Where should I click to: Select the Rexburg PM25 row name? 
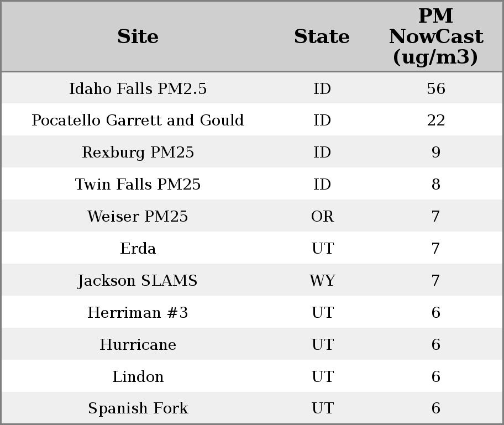pyautogui.click(x=138, y=153)
